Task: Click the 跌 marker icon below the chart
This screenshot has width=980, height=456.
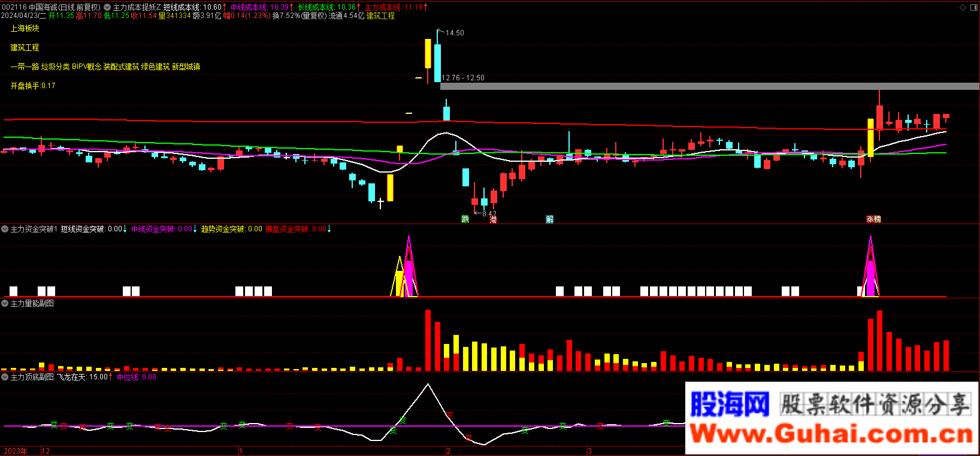Action: [465, 219]
